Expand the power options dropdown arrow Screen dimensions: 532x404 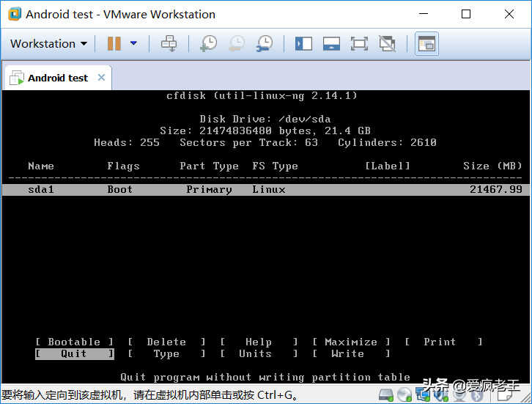click(x=133, y=43)
